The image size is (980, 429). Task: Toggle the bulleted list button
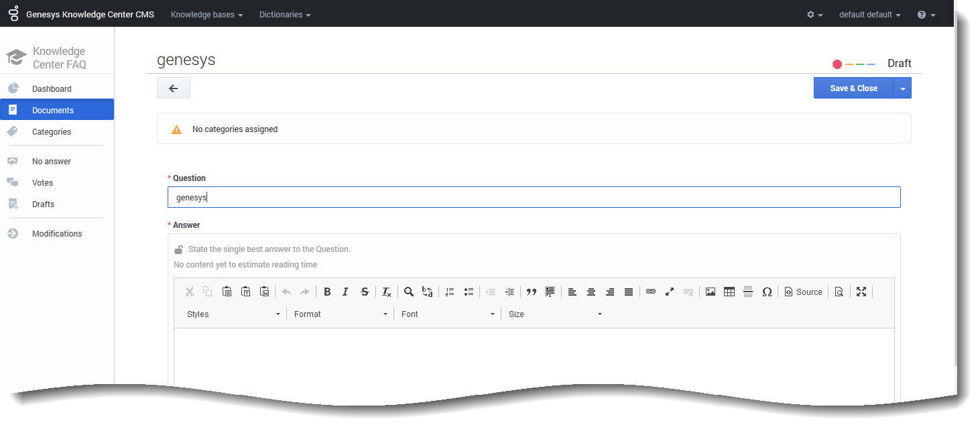click(x=469, y=292)
